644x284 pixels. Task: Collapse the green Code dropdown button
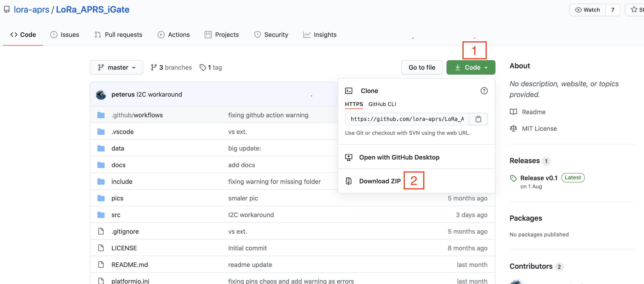coord(471,67)
